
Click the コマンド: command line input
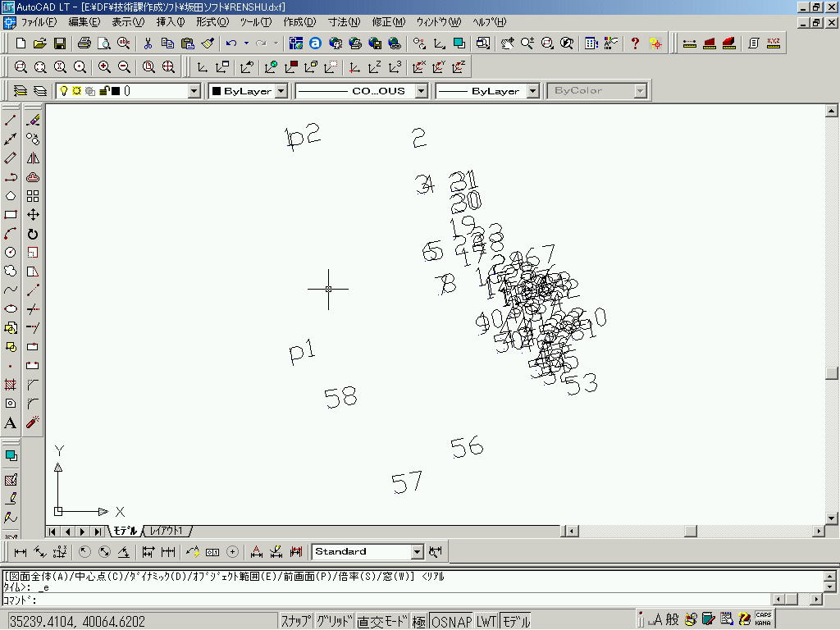click(x=386, y=600)
